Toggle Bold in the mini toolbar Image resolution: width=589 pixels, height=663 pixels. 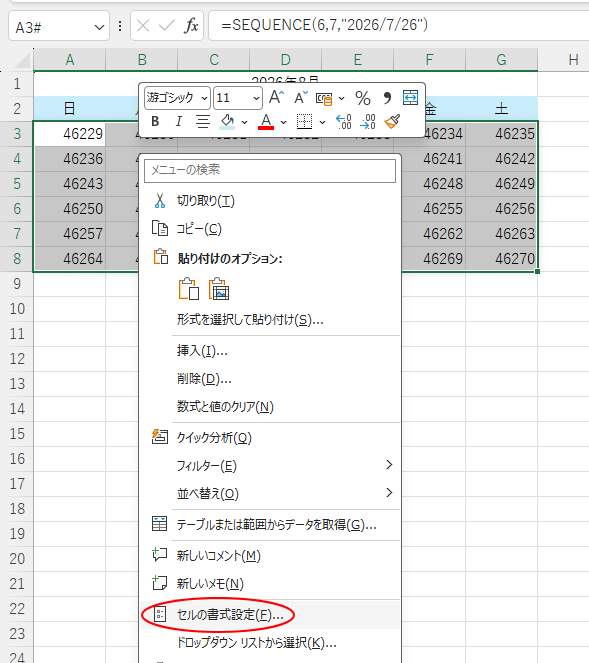point(155,122)
